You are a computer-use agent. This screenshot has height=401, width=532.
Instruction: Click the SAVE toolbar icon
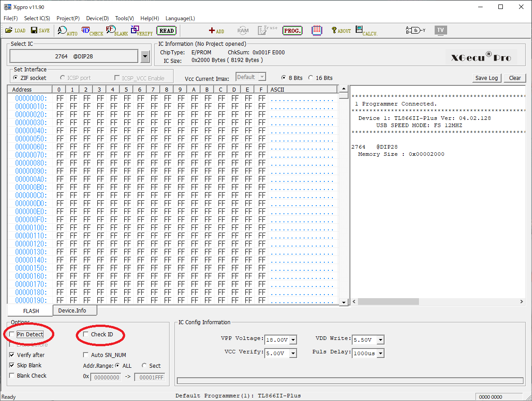(40, 31)
